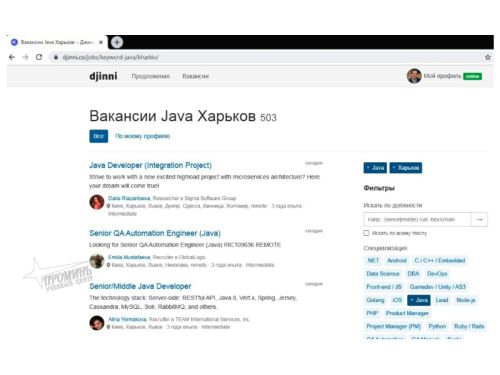The width and height of the screenshot is (500, 375).
Task: Select Ruby / Rails specialization
Action: (469, 326)
